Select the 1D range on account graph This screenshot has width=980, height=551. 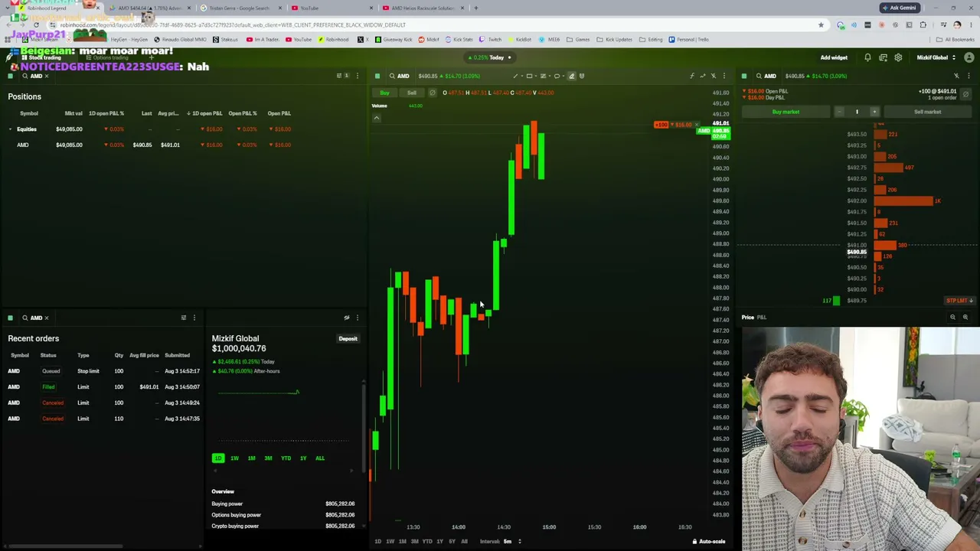[x=218, y=458]
